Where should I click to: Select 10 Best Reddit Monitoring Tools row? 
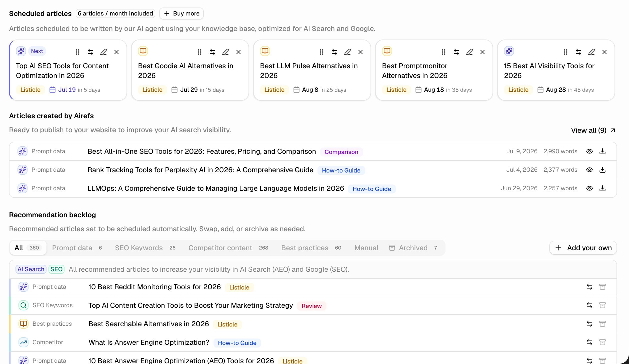click(313, 287)
